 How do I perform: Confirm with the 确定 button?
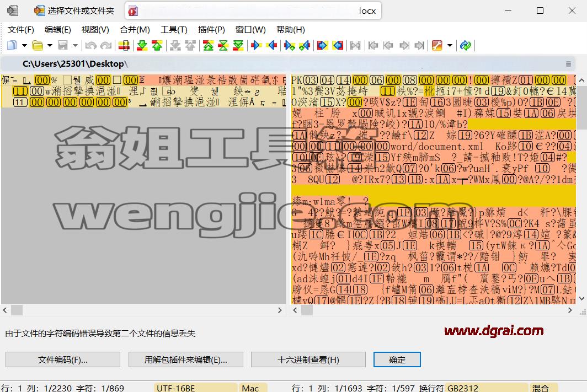[x=397, y=359]
